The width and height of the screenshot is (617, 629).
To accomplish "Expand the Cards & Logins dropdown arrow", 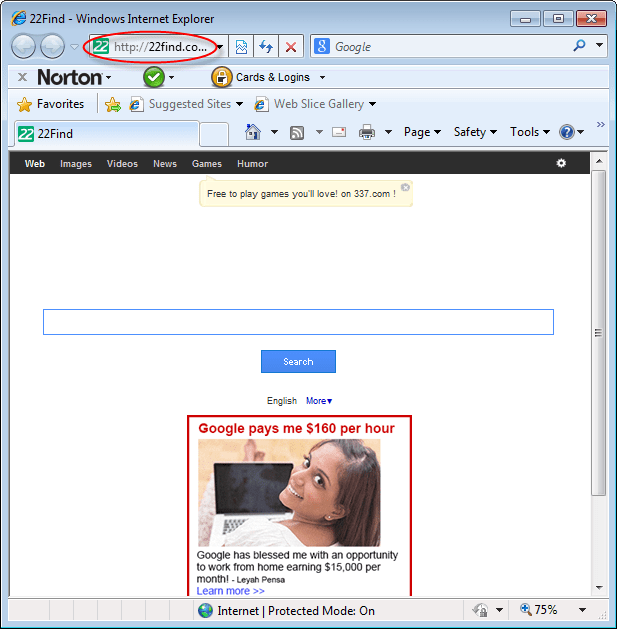I will coord(322,77).
